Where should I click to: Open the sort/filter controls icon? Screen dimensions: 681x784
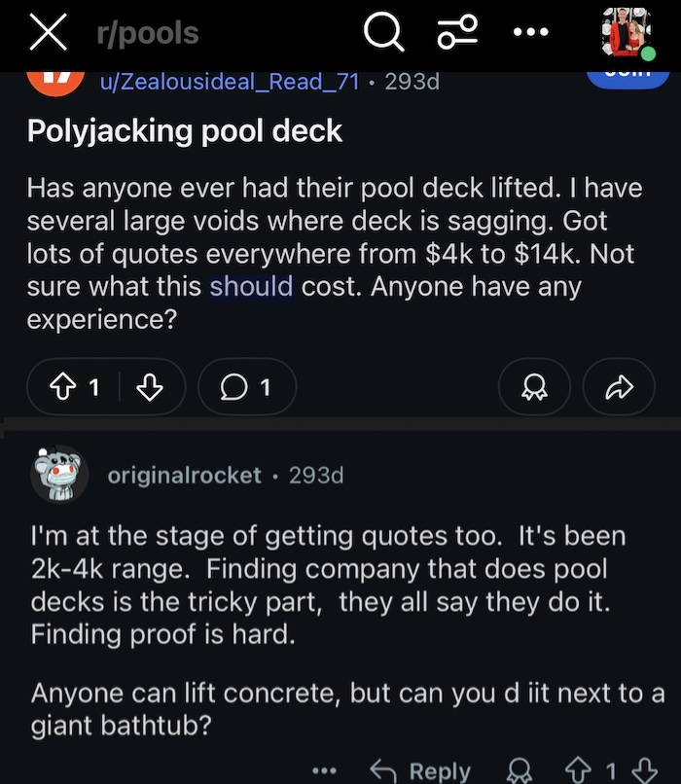[x=456, y=32]
